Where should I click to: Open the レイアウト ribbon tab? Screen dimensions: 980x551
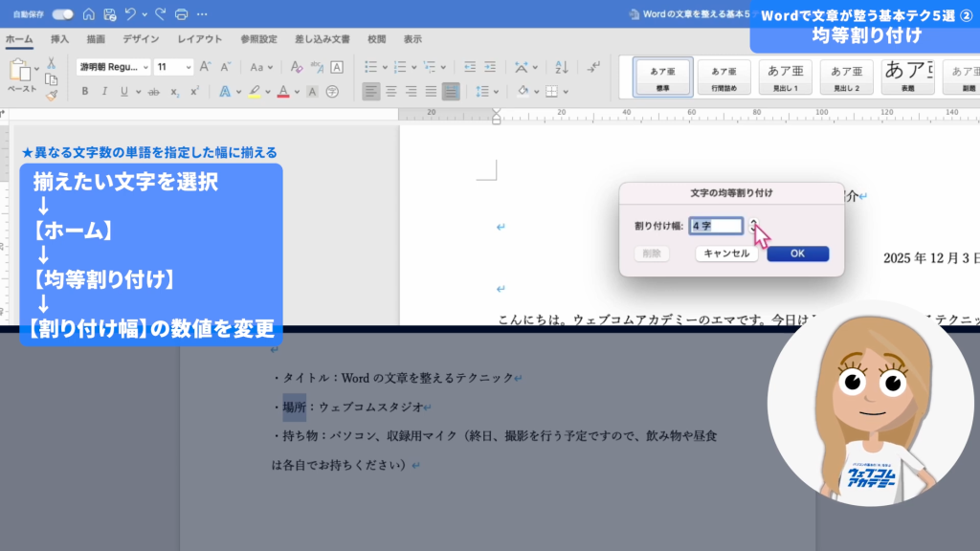tap(199, 39)
